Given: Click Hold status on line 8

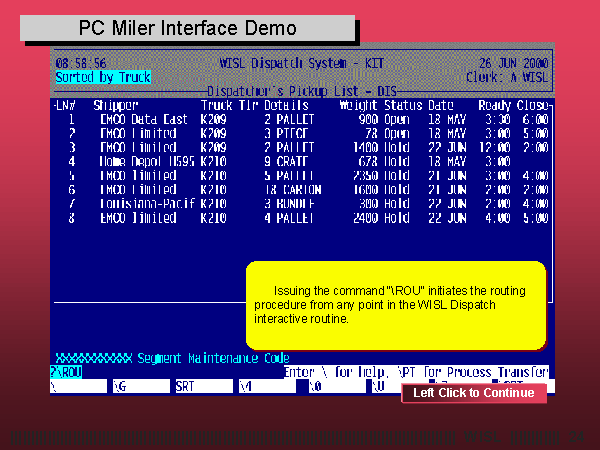Looking at the screenshot, I should 397,218.
